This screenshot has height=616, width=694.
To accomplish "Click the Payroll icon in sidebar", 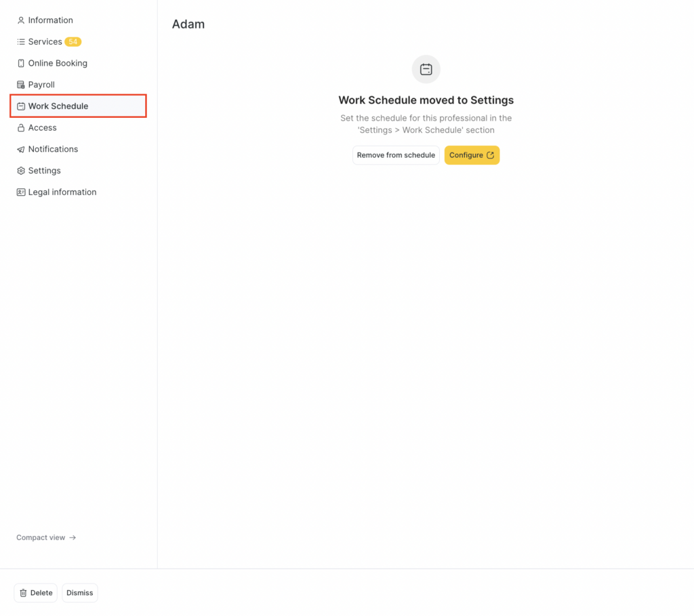I will [x=21, y=85].
